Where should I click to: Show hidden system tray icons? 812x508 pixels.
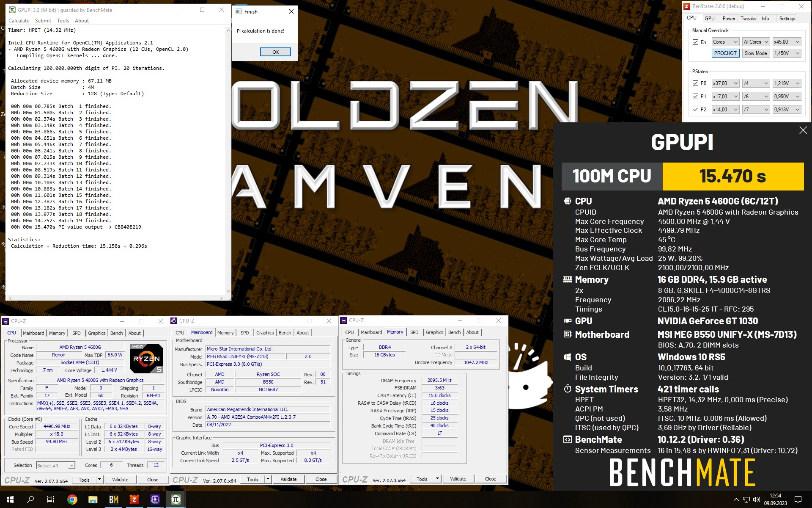coord(736,500)
